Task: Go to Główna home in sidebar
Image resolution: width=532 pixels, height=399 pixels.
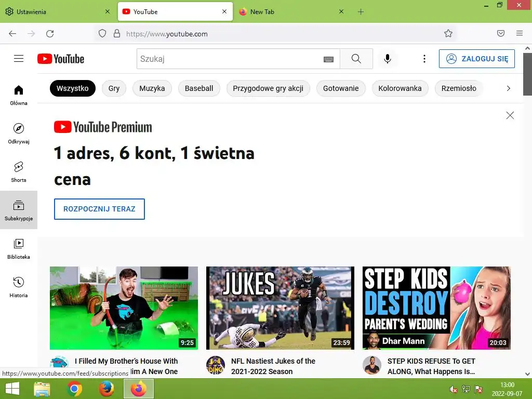Action: [x=19, y=95]
